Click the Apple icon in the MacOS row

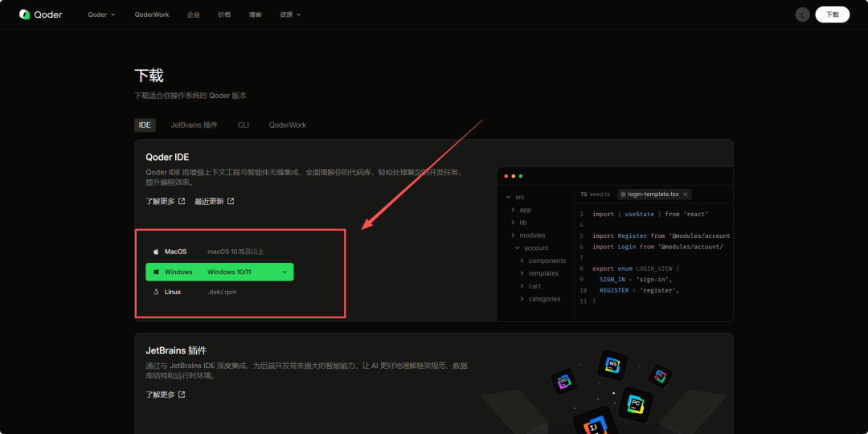(156, 252)
